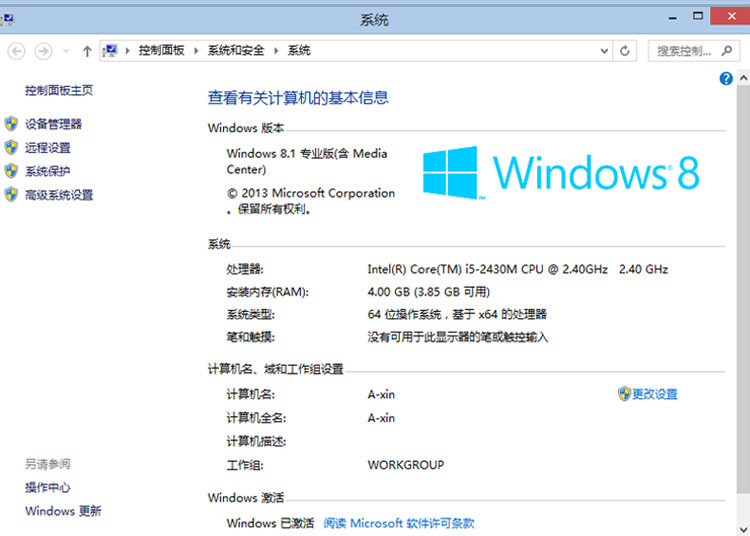Expand the chevron before 控制面板 breadcrumb

[128, 51]
